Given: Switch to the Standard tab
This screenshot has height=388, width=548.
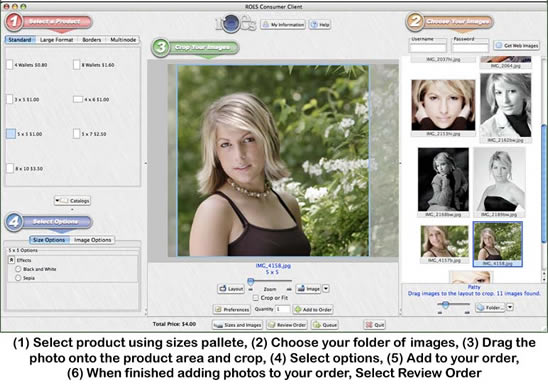Looking at the screenshot, I should pyautogui.click(x=20, y=40).
